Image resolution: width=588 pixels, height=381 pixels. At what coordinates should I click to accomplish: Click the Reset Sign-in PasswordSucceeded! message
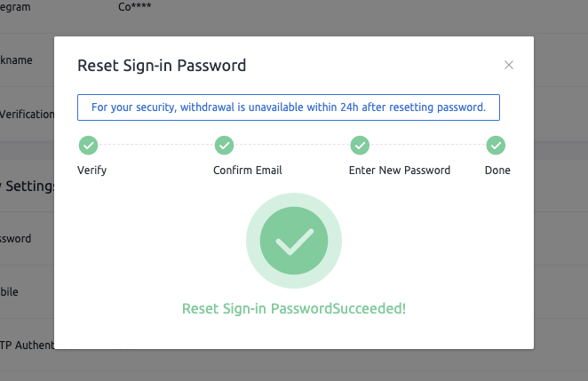pyautogui.click(x=294, y=309)
